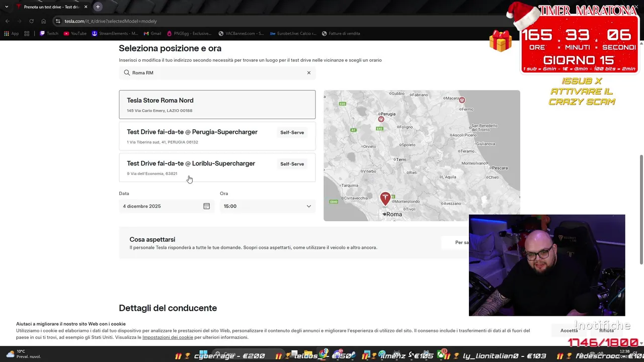Viewport: 644px width, 362px height.
Task: Click the 1 Via Tiberina sud address text
Action: pyautogui.click(x=163, y=142)
